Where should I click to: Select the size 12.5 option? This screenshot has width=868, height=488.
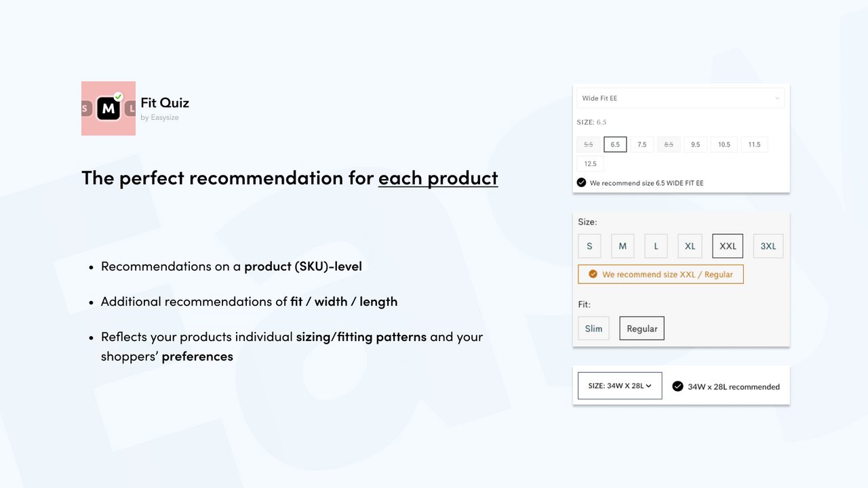tap(590, 163)
